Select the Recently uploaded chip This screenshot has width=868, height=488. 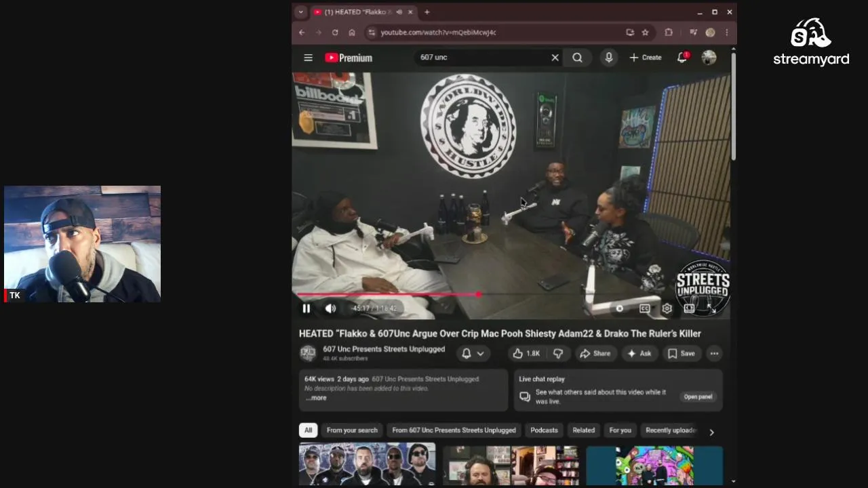coord(670,430)
